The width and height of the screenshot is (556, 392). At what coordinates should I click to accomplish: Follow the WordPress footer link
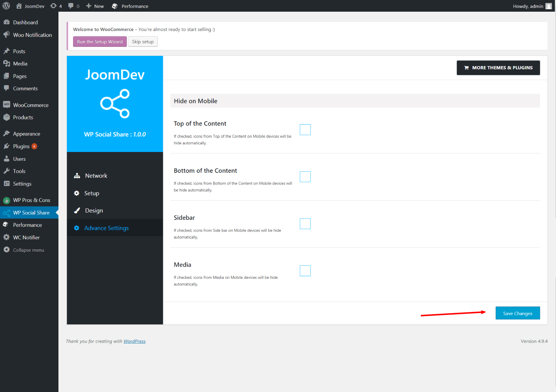[134, 341]
